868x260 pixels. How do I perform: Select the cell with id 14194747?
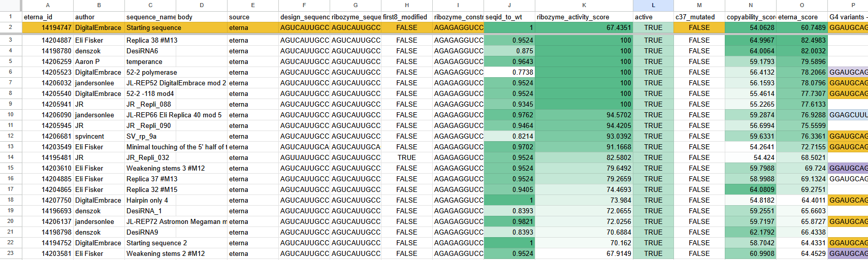click(x=48, y=28)
